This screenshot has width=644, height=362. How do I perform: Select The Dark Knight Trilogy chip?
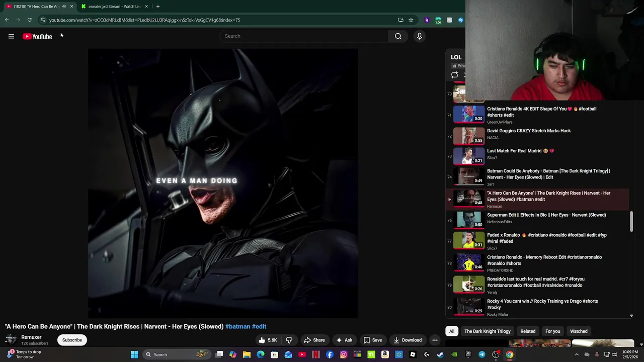[487, 331]
